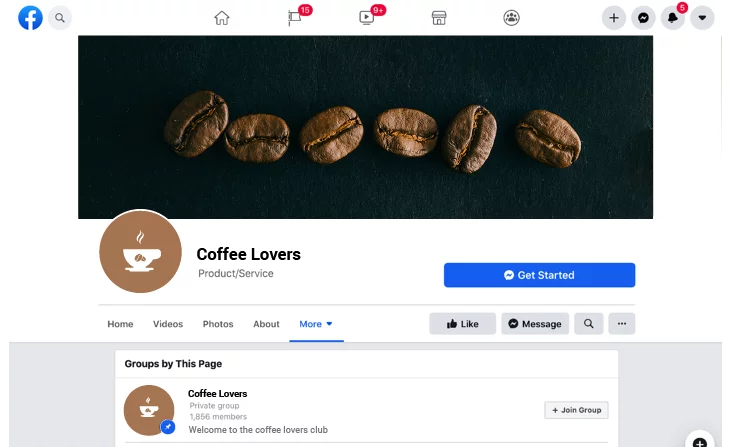
Task: Like the Coffee Lovers page
Action: point(462,324)
